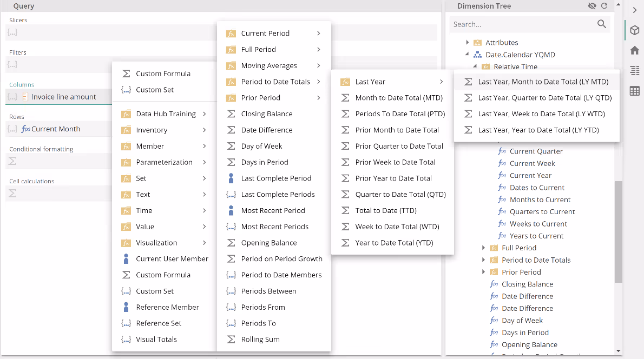This screenshot has height=359, width=644.
Task: Click the home icon in right sidebar
Action: coord(634,50)
